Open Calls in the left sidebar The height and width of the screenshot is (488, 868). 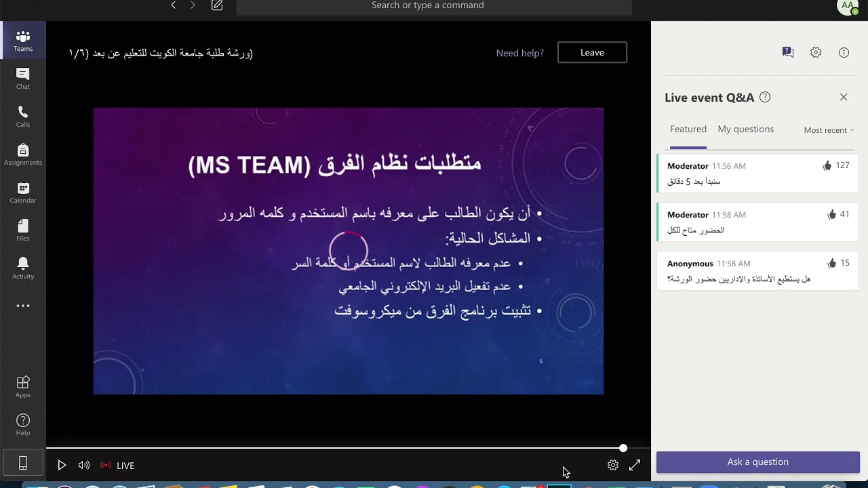[23, 117]
